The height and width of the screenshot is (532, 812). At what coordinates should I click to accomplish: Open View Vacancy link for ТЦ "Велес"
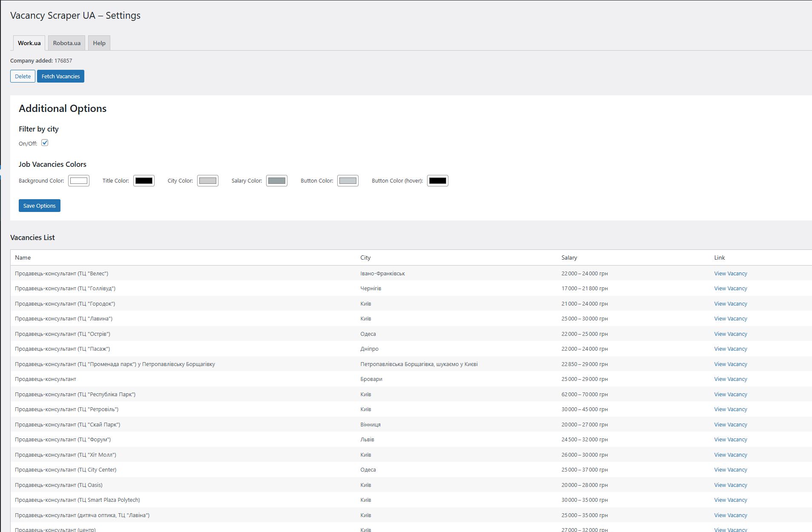click(730, 274)
